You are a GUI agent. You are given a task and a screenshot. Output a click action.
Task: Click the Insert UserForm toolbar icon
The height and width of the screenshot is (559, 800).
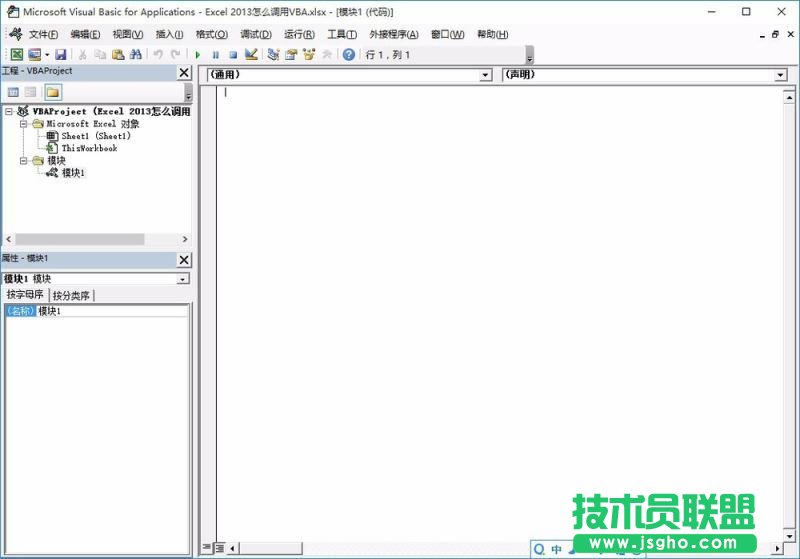pyautogui.click(x=34, y=54)
